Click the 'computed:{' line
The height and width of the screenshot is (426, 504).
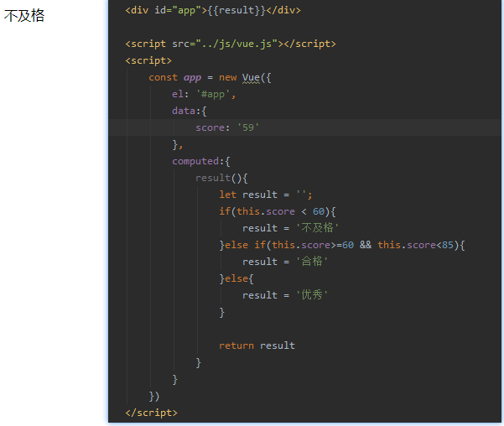pos(201,161)
